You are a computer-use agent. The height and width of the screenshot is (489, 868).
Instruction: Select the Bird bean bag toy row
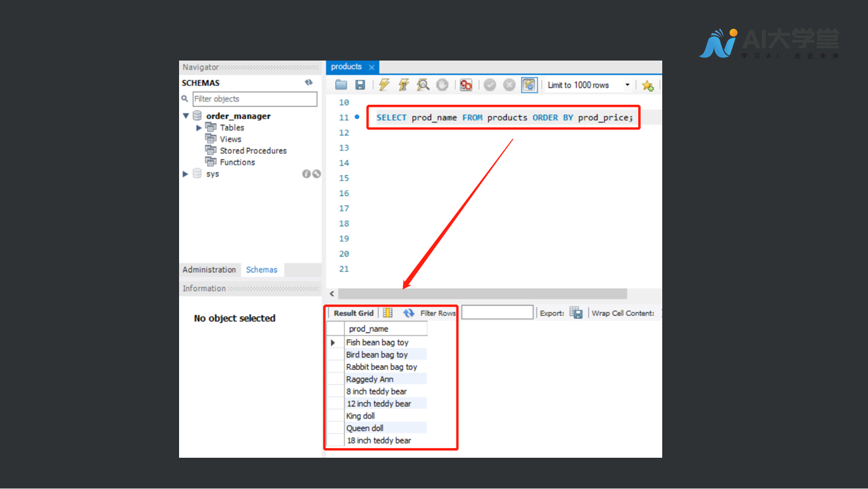tap(385, 354)
